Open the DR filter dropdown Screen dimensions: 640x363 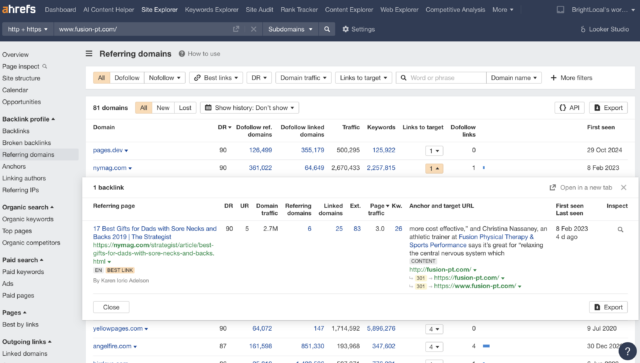tap(259, 78)
